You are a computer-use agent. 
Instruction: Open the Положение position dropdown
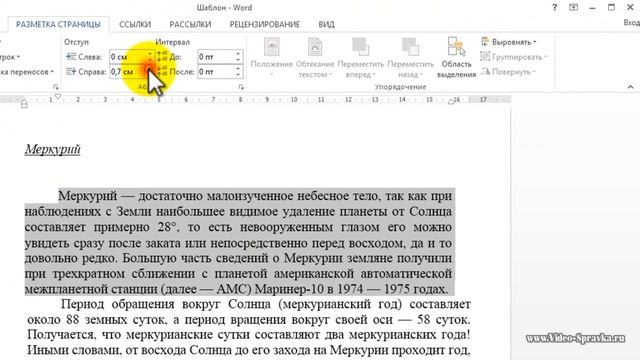point(271,58)
